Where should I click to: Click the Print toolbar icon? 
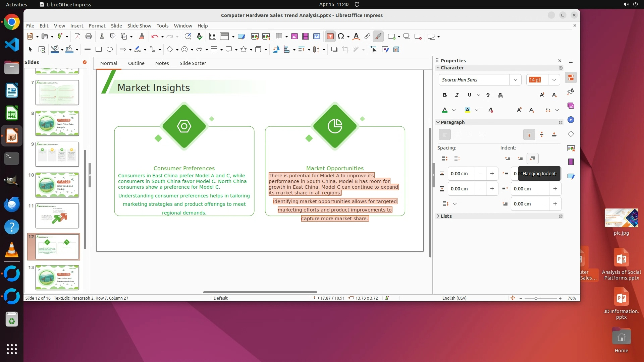coord(89,36)
